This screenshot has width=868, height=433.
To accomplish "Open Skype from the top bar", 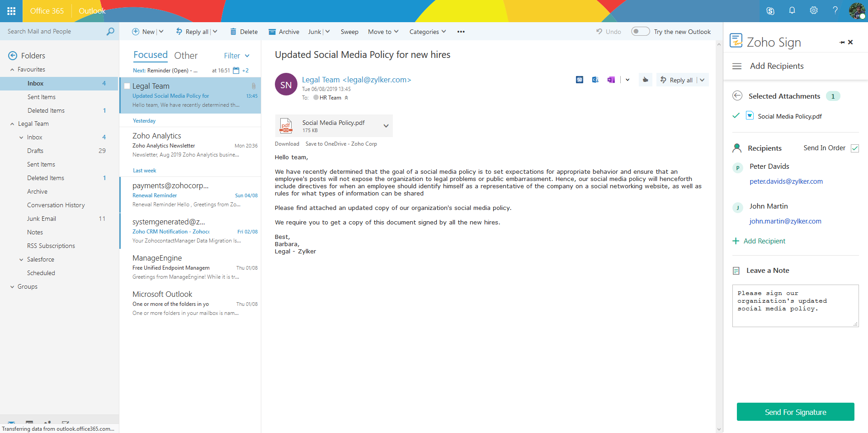I will click(770, 11).
